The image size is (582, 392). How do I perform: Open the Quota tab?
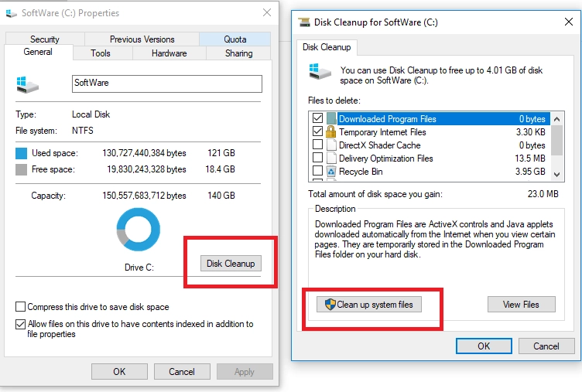coord(235,39)
